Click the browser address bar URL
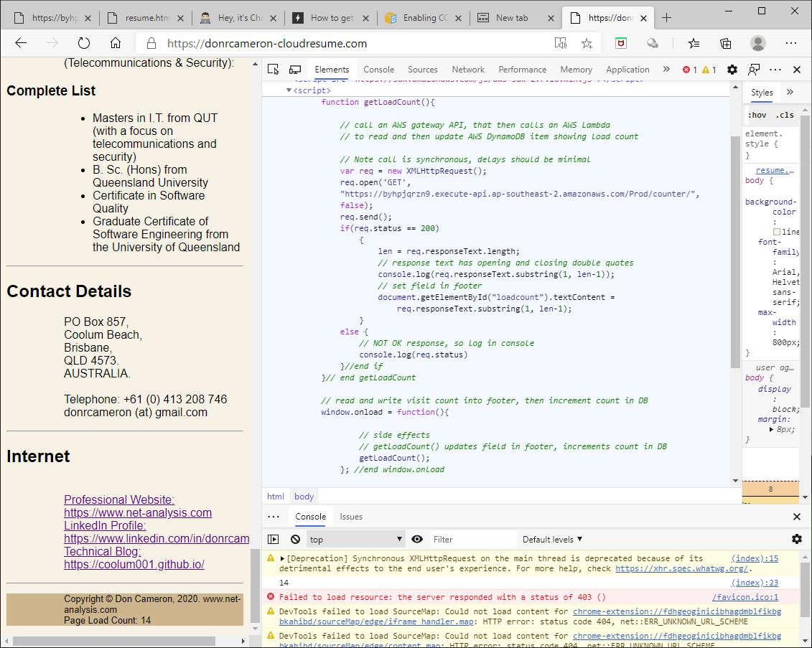This screenshot has height=648, width=812. tap(266, 44)
